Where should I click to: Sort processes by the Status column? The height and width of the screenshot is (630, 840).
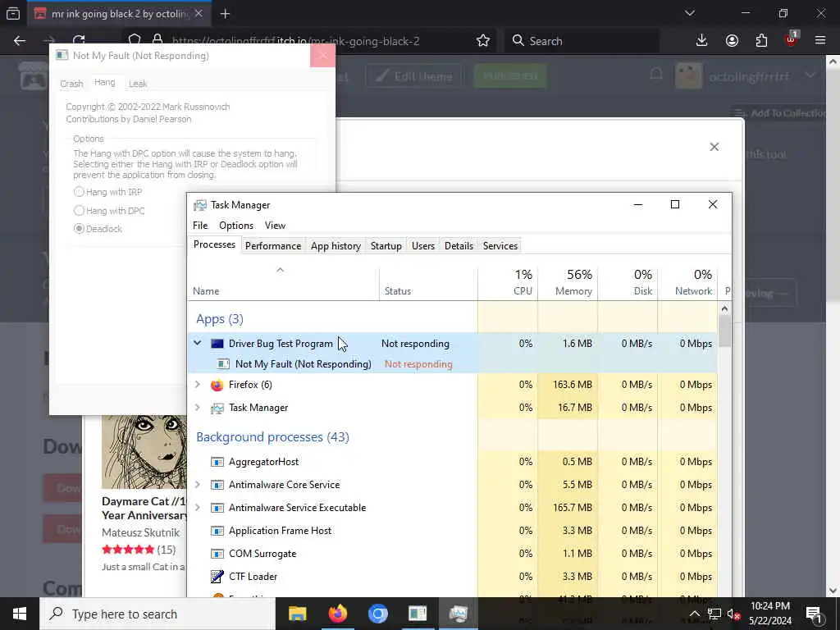[x=428, y=282]
